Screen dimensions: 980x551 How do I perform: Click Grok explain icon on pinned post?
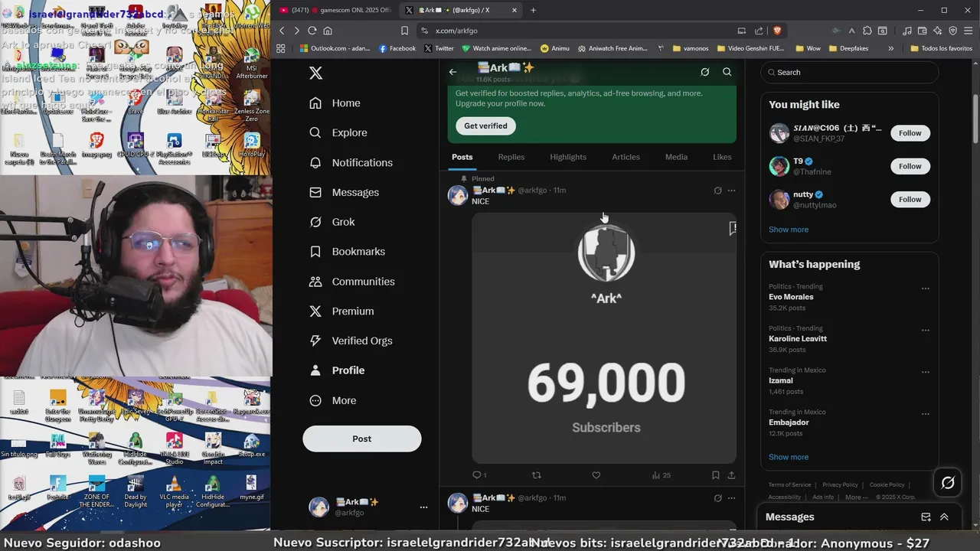click(x=717, y=191)
